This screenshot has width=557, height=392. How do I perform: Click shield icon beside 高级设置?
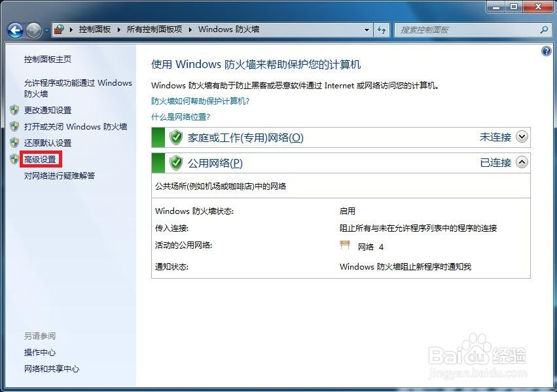[x=14, y=159]
